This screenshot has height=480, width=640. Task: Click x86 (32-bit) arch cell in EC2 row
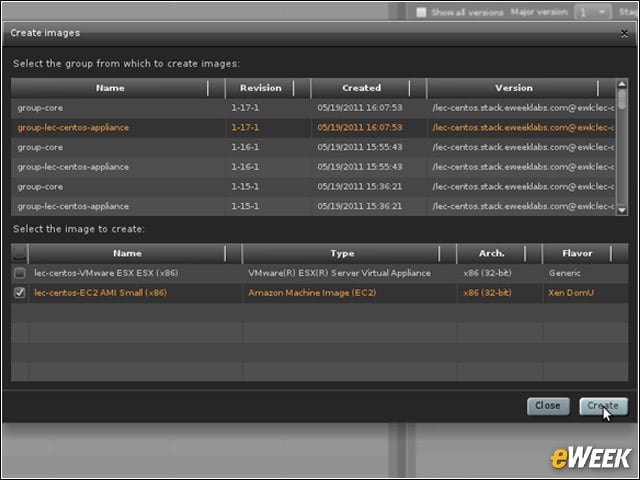click(487, 293)
